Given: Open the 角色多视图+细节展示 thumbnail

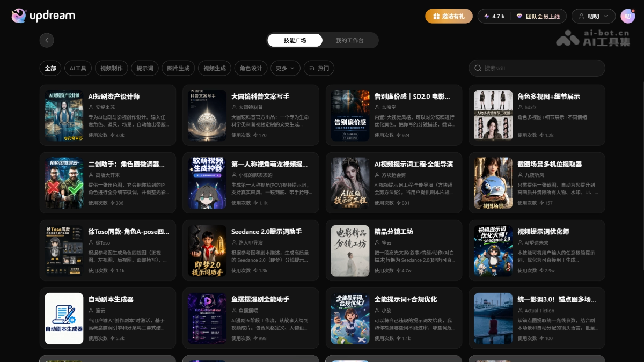Looking at the screenshot, I should point(493,115).
